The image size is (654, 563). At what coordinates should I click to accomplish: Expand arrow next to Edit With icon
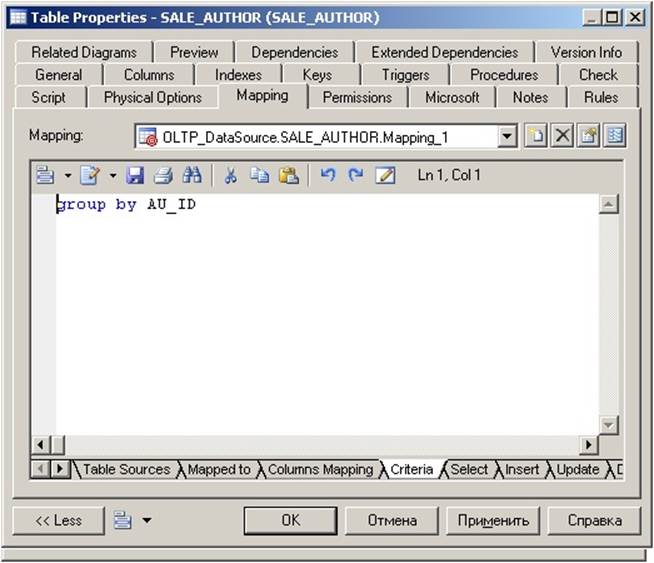(113, 175)
